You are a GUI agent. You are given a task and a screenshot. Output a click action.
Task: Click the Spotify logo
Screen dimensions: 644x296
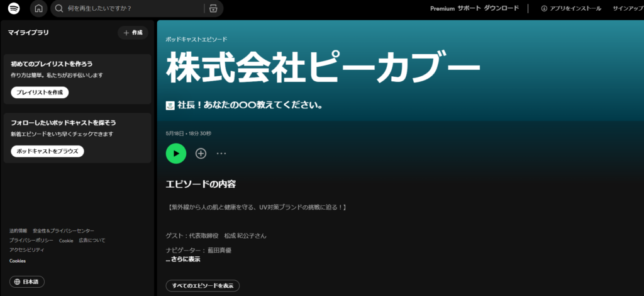pyautogui.click(x=14, y=8)
